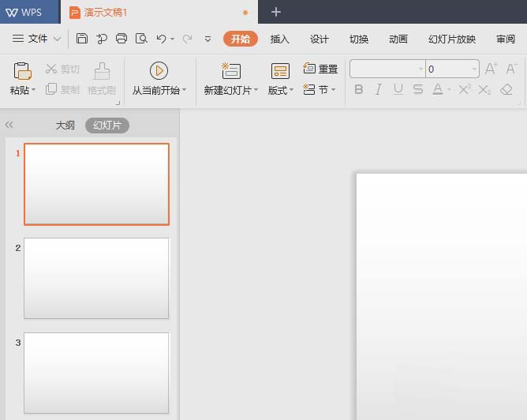Click the increase font size icon
The width and height of the screenshot is (527, 420).
pyautogui.click(x=491, y=69)
